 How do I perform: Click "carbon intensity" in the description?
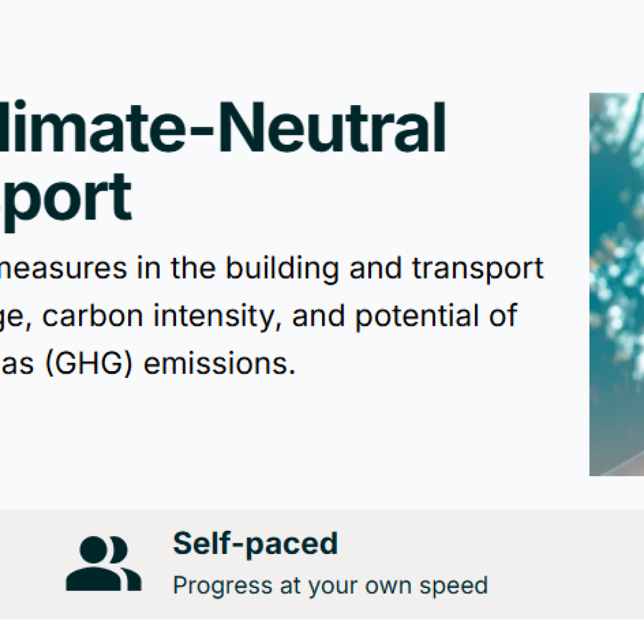coord(161,316)
